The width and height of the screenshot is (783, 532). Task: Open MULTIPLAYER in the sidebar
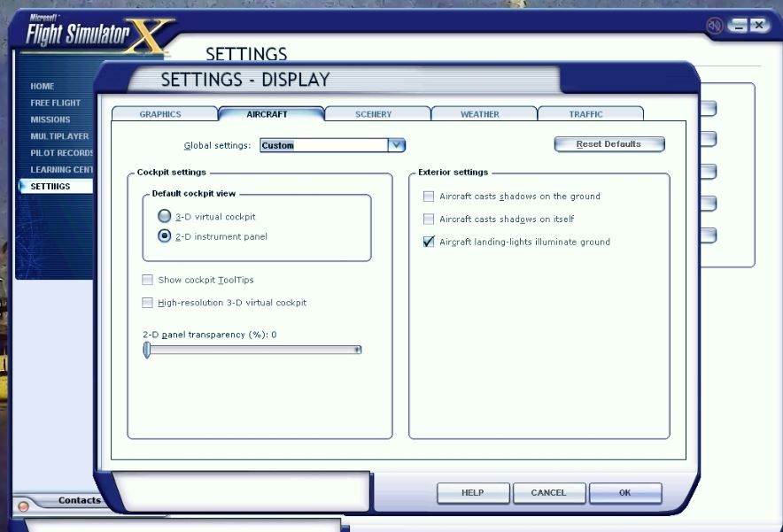coord(59,136)
